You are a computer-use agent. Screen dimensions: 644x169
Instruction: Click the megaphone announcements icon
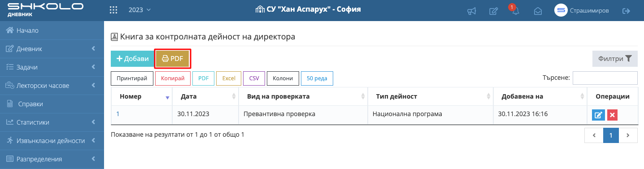tap(471, 11)
